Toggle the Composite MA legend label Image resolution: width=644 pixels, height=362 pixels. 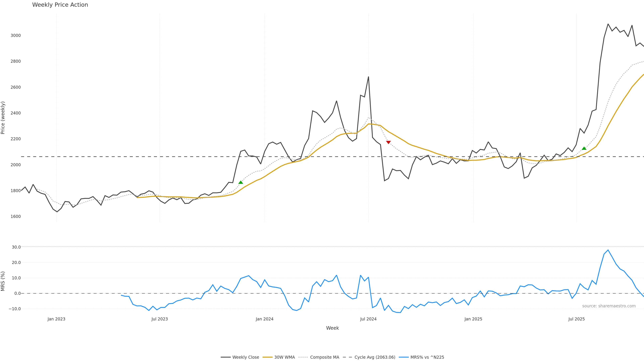point(325,357)
